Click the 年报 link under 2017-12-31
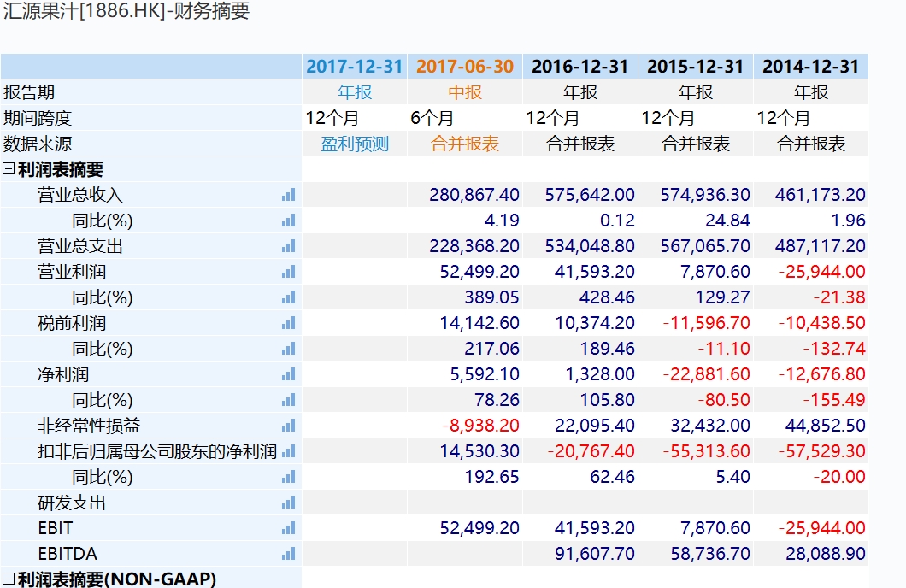This screenshot has width=906, height=588. point(354,92)
